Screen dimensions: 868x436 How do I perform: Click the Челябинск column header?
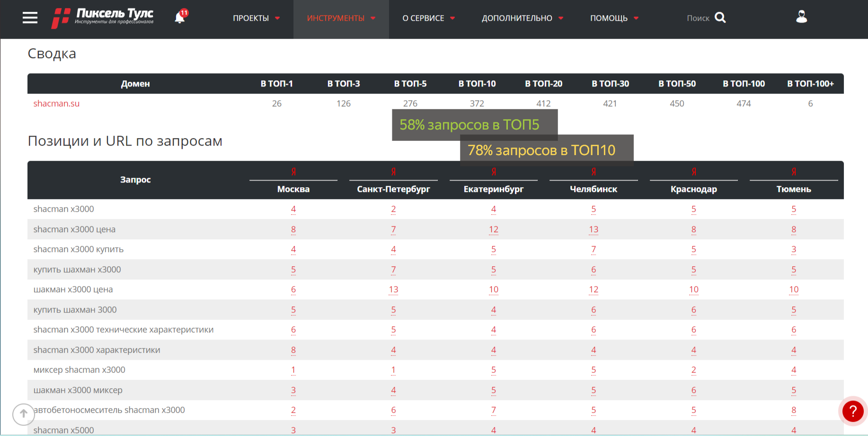pos(593,189)
